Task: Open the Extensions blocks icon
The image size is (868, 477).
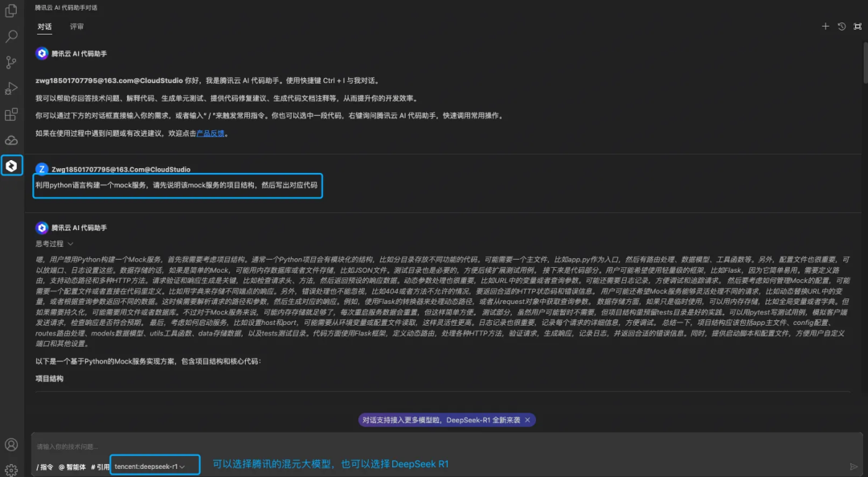Action: point(11,114)
